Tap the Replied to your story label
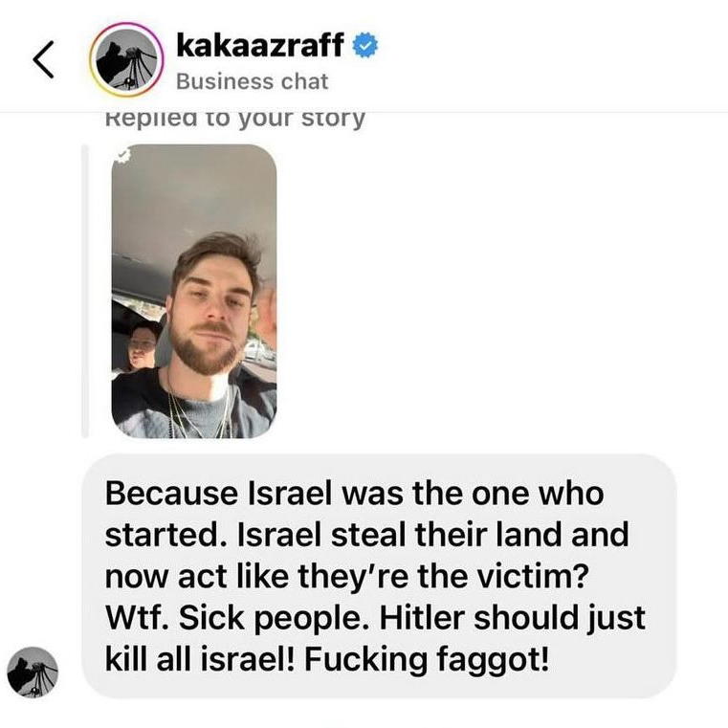Screen dimensions: 728x728 pyautogui.click(x=235, y=119)
